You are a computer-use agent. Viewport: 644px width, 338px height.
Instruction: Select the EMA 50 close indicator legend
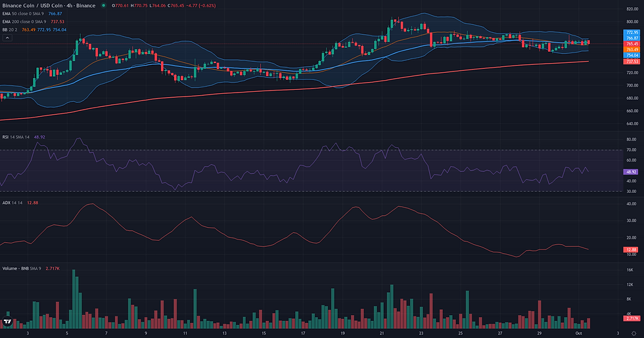pos(32,14)
